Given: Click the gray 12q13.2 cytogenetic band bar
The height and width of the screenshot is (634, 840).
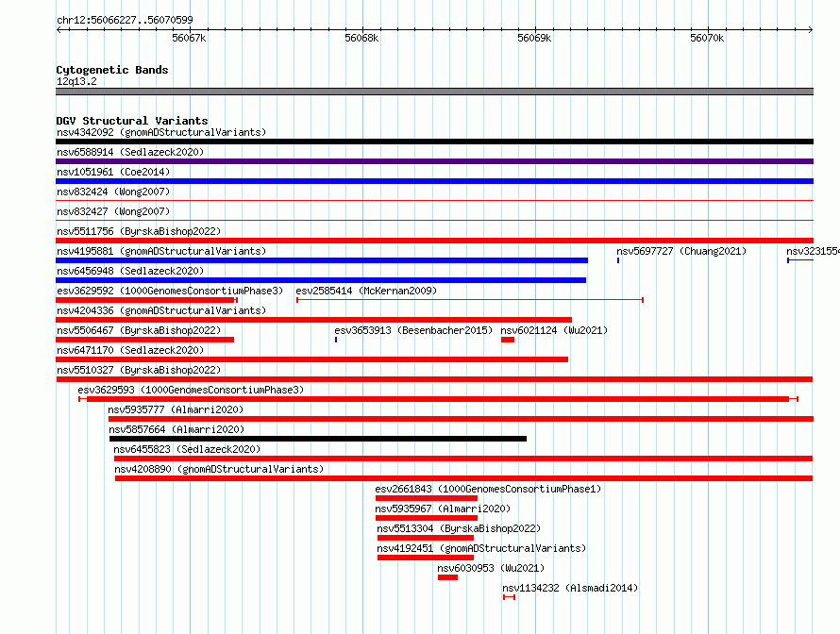Looking at the screenshot, I should 434,92.
